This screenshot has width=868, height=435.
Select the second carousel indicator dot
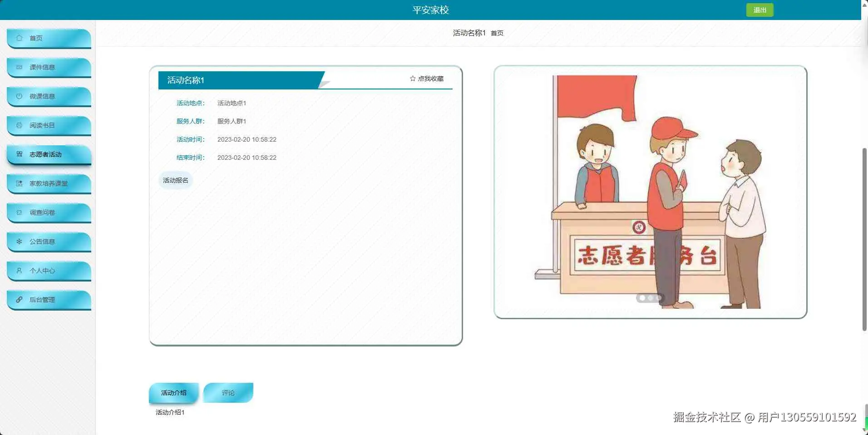click(x=651, y=298)
